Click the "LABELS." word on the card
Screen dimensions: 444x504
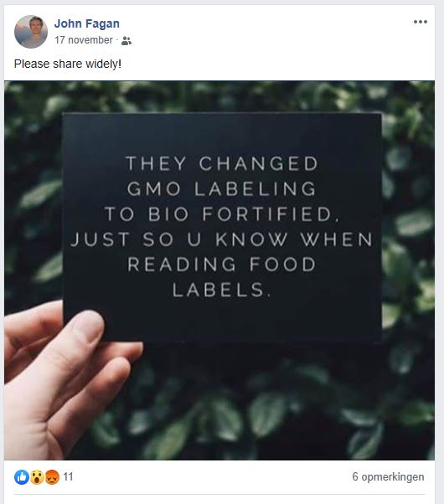(221, 290)
